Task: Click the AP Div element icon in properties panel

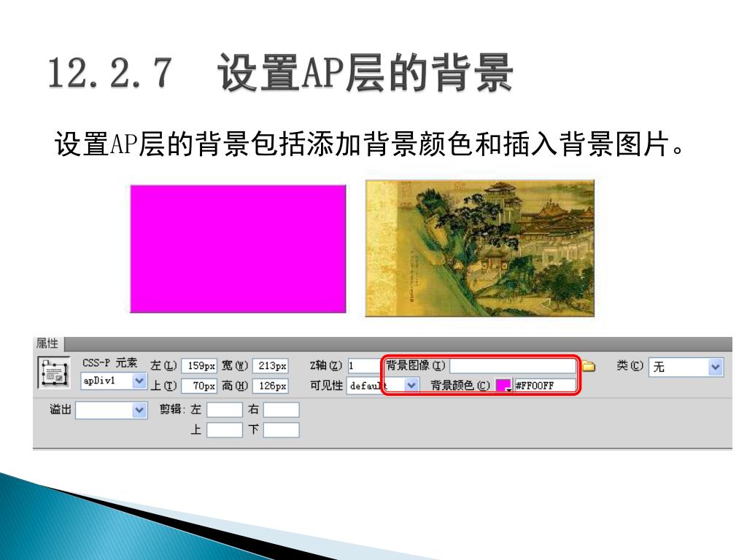Action: [x=54, y=373]
